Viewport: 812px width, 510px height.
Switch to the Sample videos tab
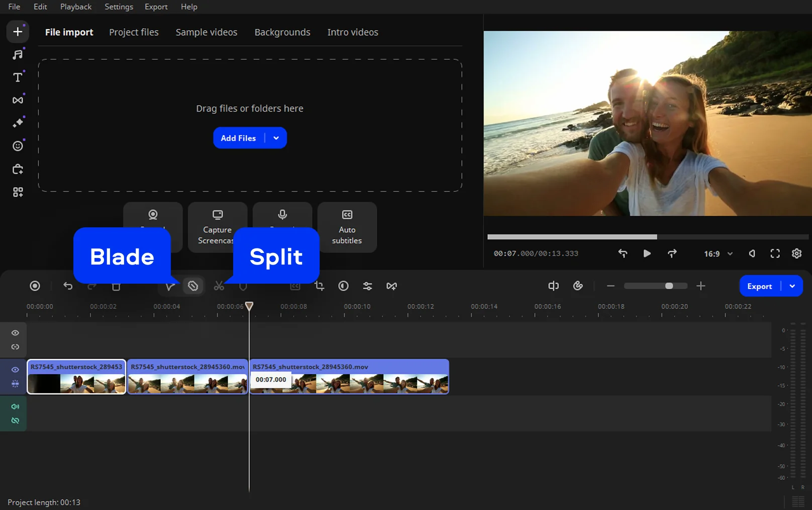coord(206,32)
